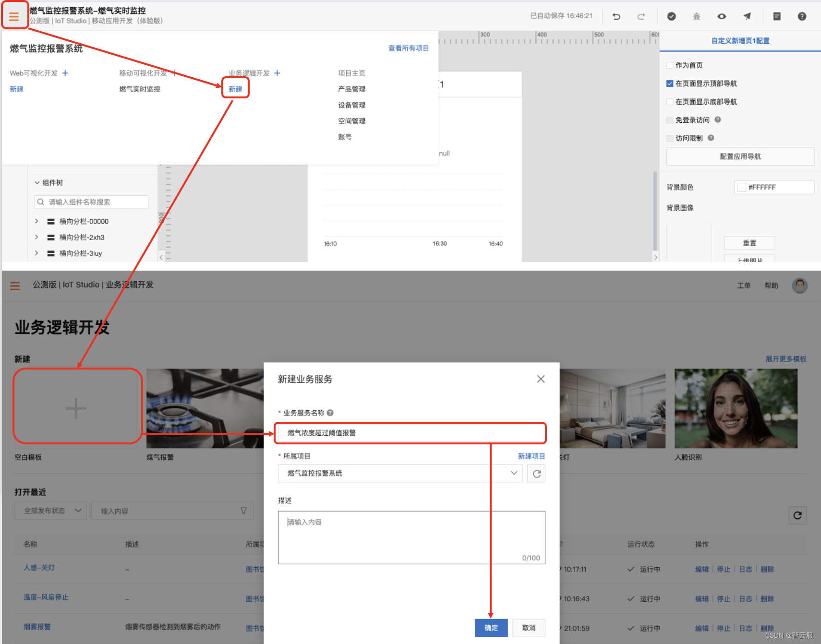Open 产品管理 from the project menu
The width and height of the screenshot is (821, 644).
pos(351,89)
